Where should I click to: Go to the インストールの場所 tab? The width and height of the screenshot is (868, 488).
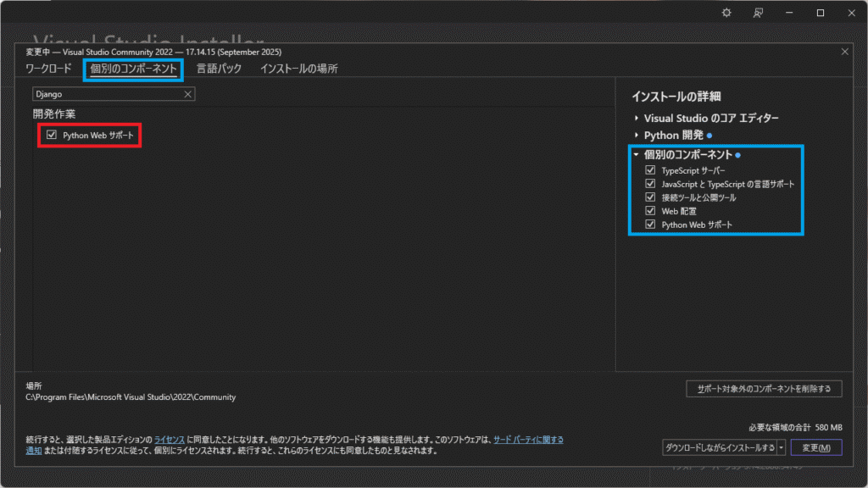[298, 69]
